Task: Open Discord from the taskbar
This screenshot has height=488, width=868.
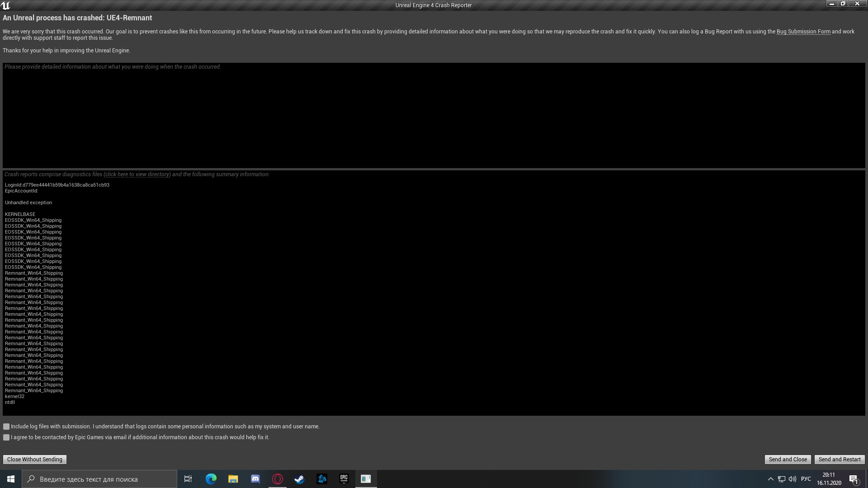Action: pyautogui.click(x=255, y=479)
